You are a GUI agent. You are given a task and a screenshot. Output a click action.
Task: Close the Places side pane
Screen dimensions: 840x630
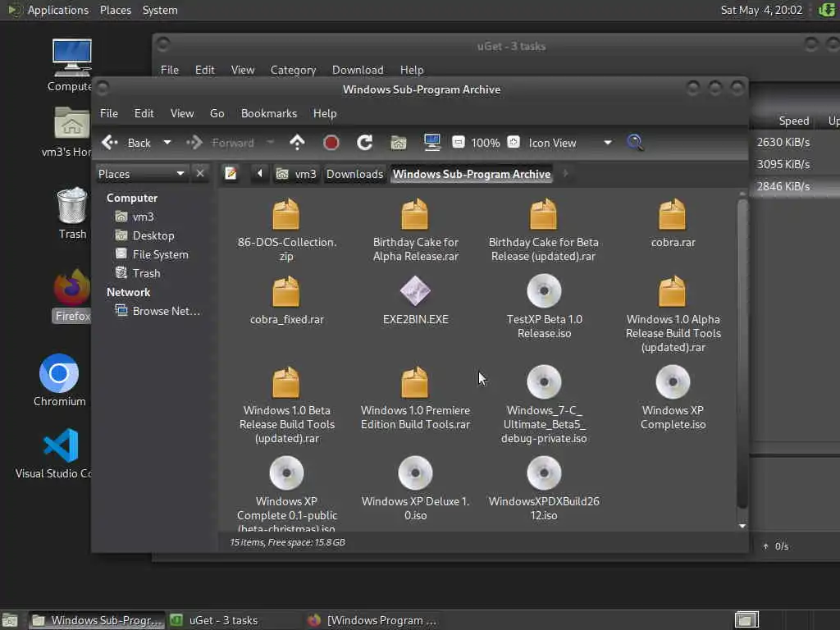(200, 174)
